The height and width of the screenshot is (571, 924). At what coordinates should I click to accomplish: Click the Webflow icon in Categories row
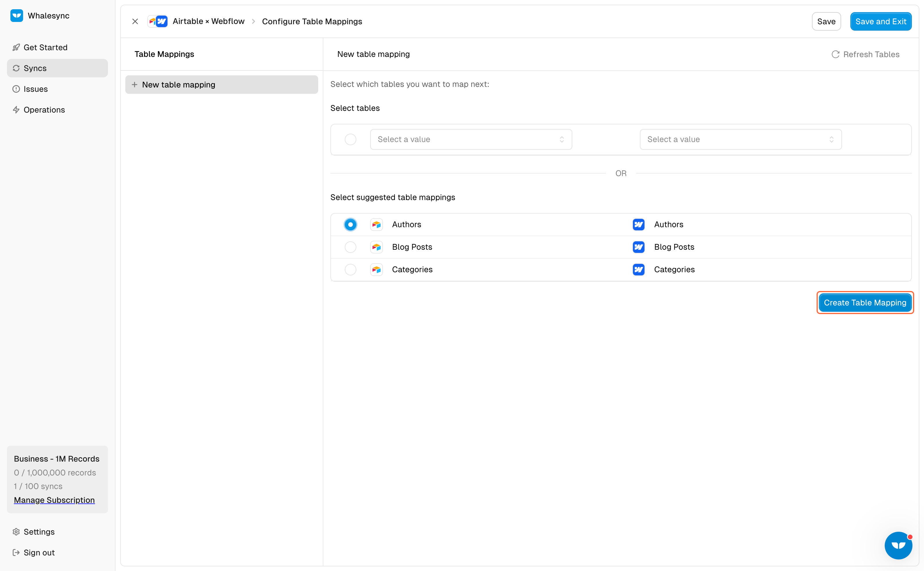(x=638, y=270)
